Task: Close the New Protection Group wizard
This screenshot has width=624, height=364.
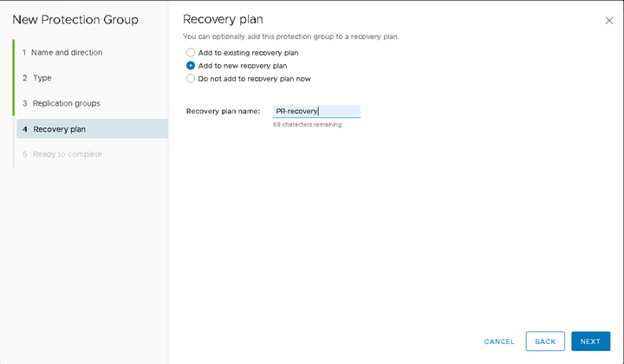Action: [609, 21]
